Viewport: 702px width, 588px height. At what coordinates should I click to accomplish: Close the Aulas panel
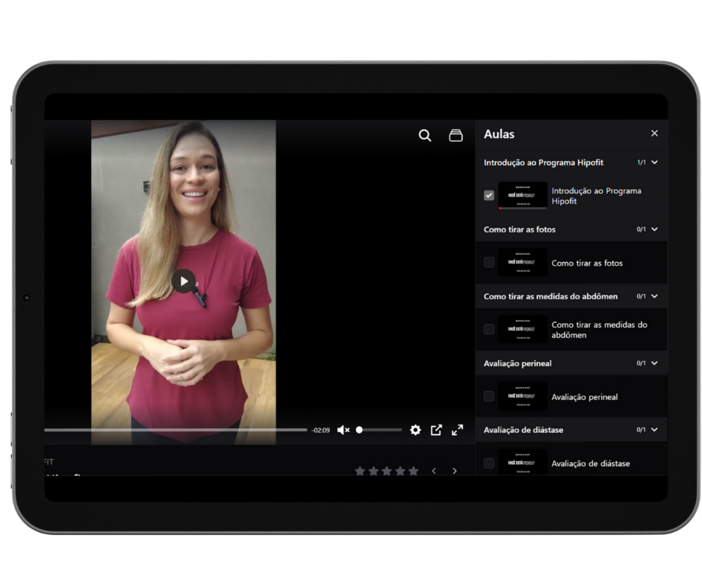coord(654,134)
